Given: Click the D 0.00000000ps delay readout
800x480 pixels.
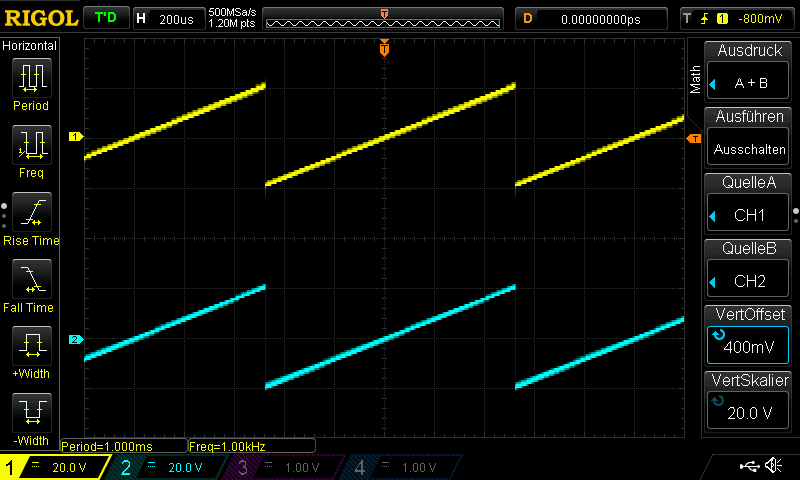Looking at the screenshot, I should (x=591, y=19).
